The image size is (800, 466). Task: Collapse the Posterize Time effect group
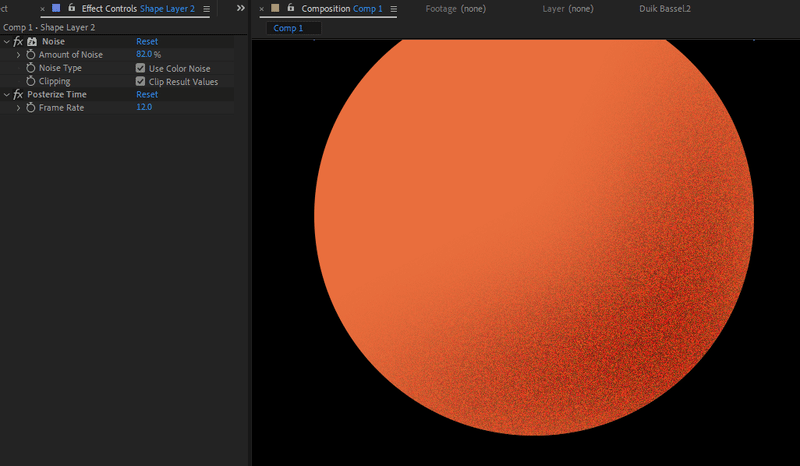coord(6,95)
